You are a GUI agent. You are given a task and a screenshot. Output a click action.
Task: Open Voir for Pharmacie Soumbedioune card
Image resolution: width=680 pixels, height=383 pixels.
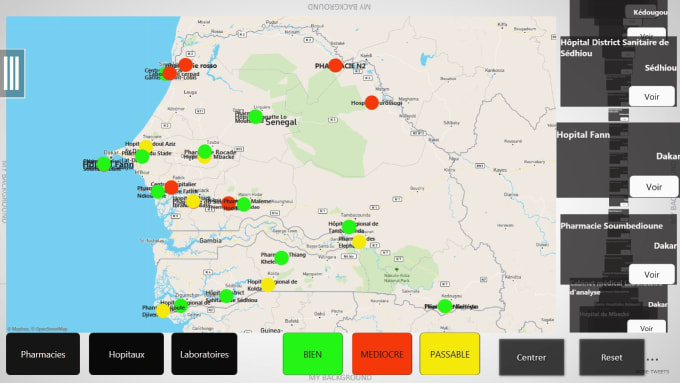[651, 275]
